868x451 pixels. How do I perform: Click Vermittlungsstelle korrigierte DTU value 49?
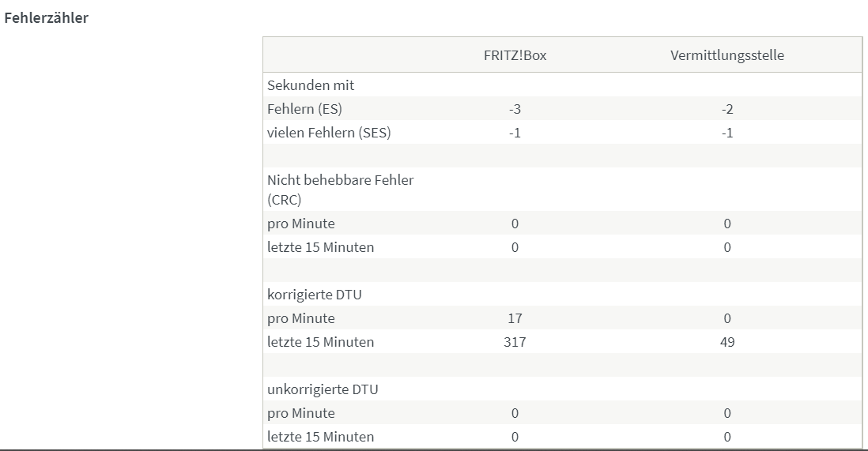click(726, 342)
